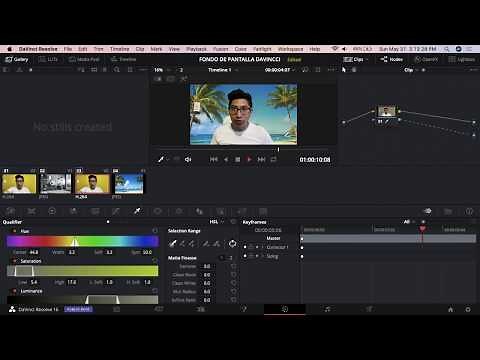Open the Tracker palette icon
The image size is (480, 360).
[x=179, y=211]
